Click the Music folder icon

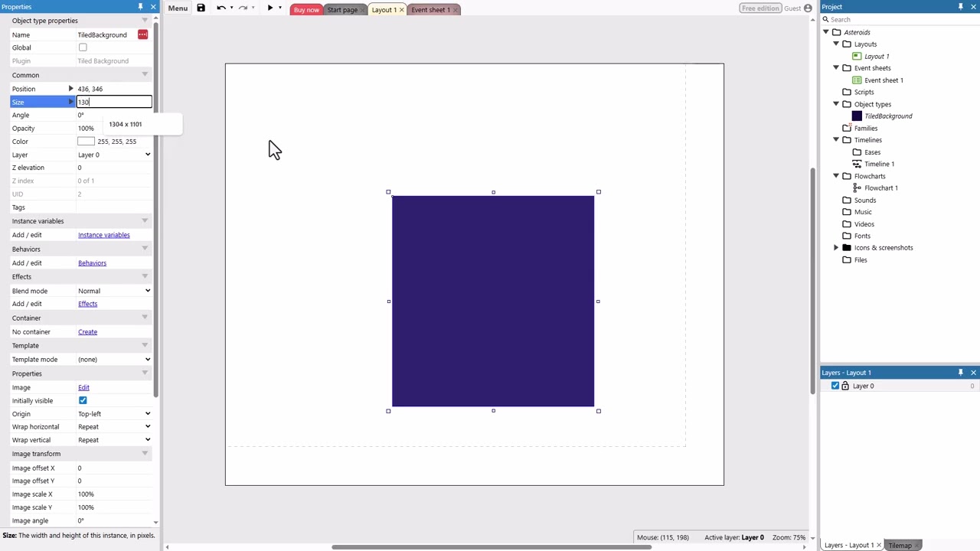pos(847,212)
